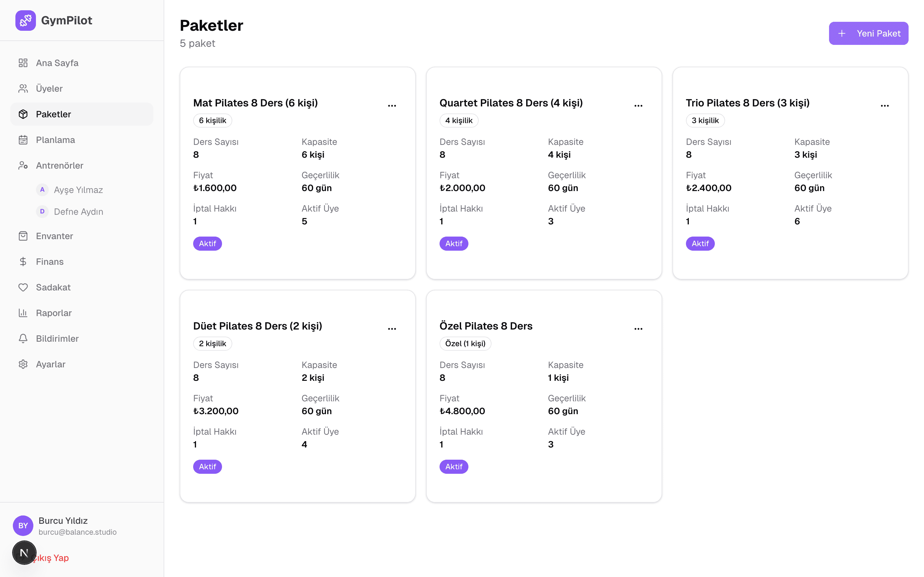
Task: Expand three-dot menu on Düet Pilates card
Action: (x=392, y=329)
